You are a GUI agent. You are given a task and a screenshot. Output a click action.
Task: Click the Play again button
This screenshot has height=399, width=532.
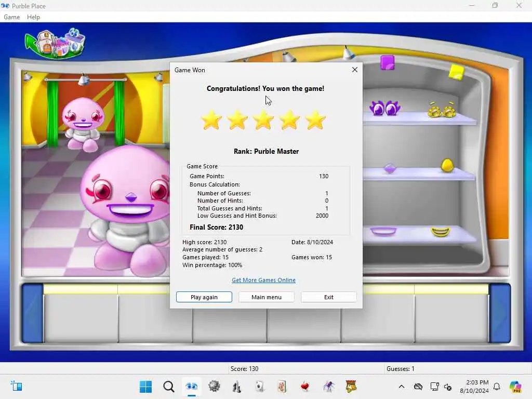click(x=204, y=297)
